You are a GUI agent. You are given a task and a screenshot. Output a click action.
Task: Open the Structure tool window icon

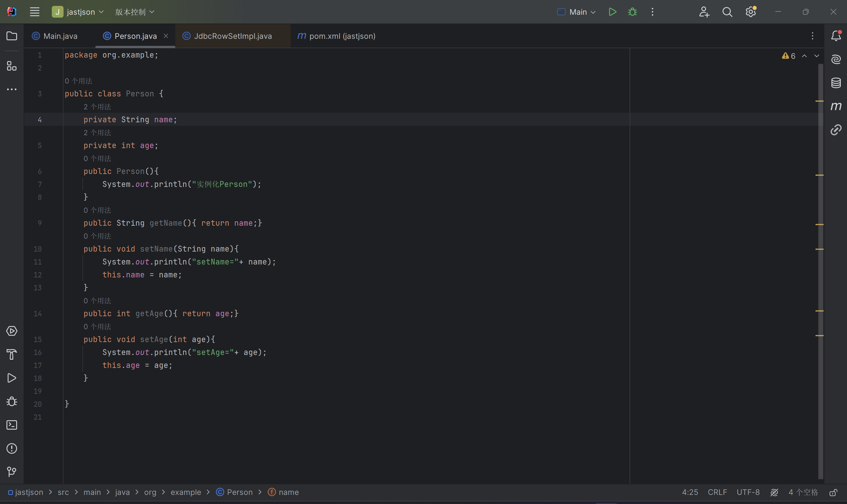(x=11, y=66)
